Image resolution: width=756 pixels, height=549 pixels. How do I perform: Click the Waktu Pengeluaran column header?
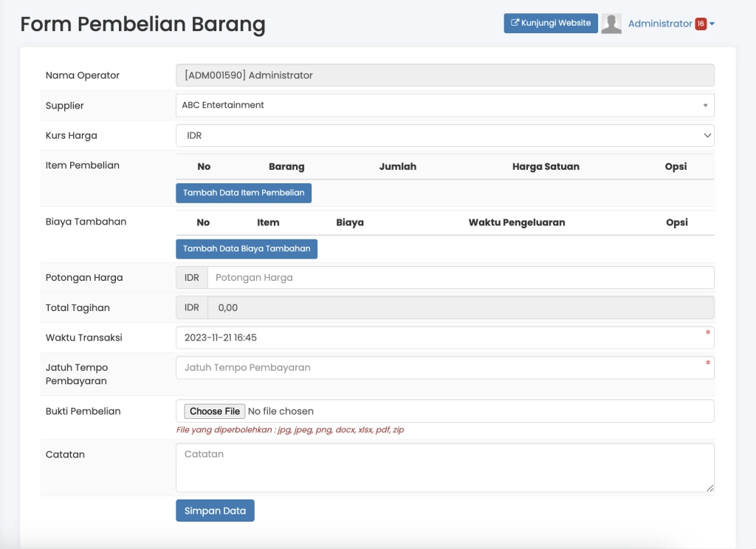[517, 222]
